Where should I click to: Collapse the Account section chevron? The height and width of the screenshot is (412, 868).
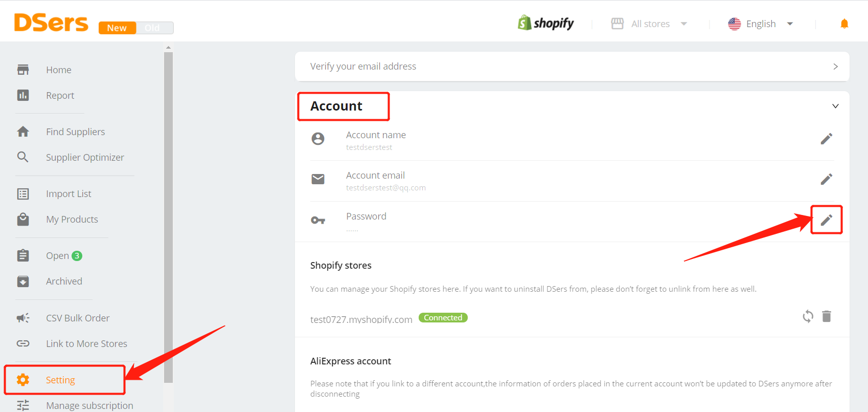click(835, 106)
